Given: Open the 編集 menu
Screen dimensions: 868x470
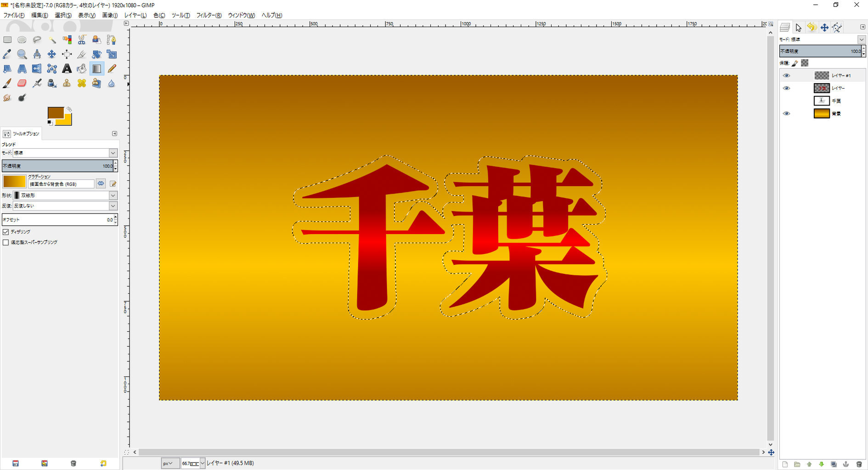Looking at the screenshot, I should click(x=39, y=15).
